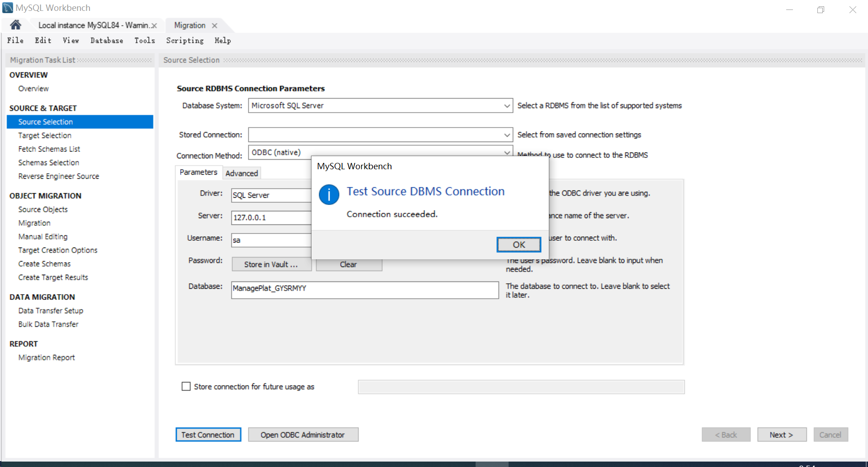This screenshot has height=467, width=868.
Task: Click Open ODBC Administrator
Action: [x=303, y=435]
